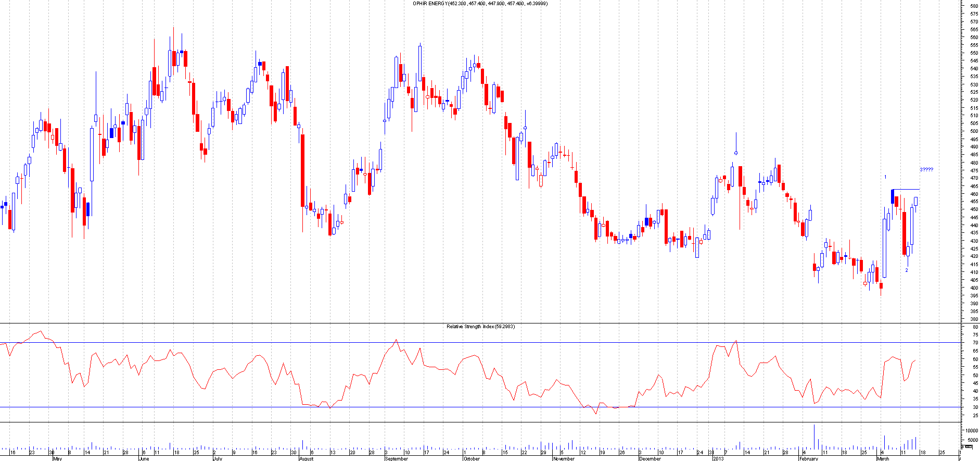
Task: Click the 10000 volume scale label
Action: (971, 431)
